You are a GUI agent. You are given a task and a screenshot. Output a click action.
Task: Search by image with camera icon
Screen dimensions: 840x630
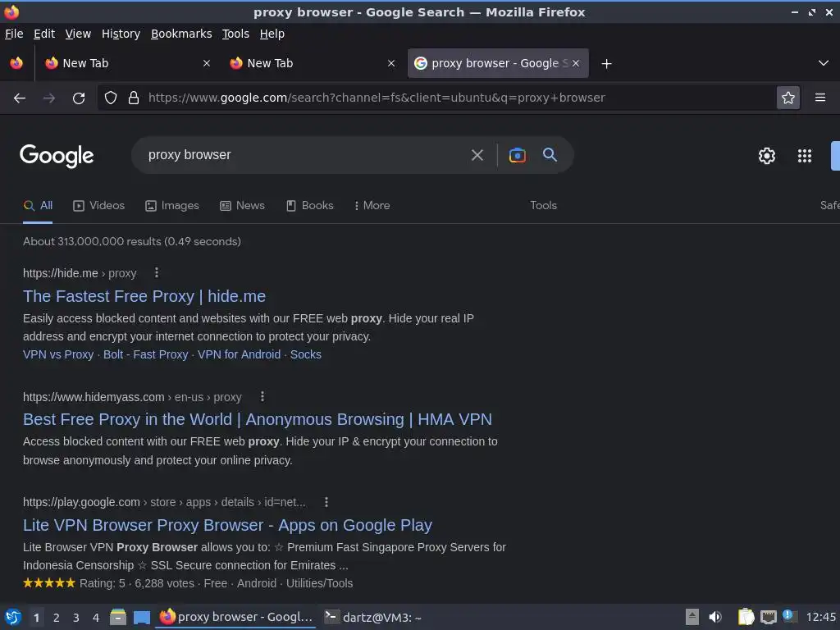pyautogui.click(x=517, y=155)
